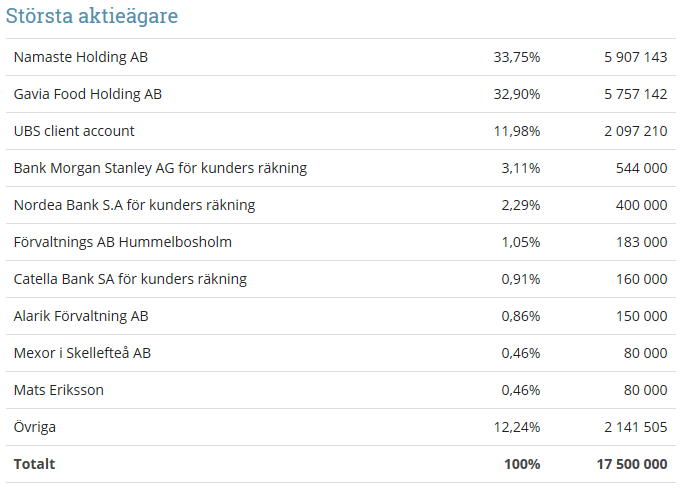Select UBS client account entry

pyautogui.click(x=74, y=131)
